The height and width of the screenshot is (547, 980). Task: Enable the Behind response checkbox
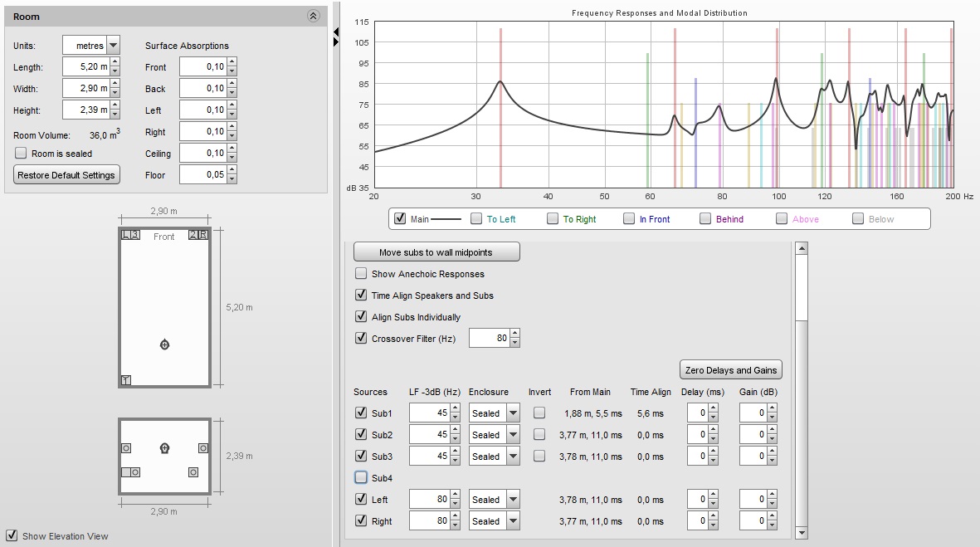coord(705,219)
